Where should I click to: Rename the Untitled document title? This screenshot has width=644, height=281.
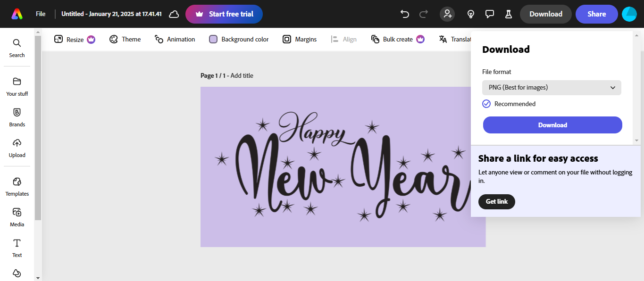(x=111, y=14)
